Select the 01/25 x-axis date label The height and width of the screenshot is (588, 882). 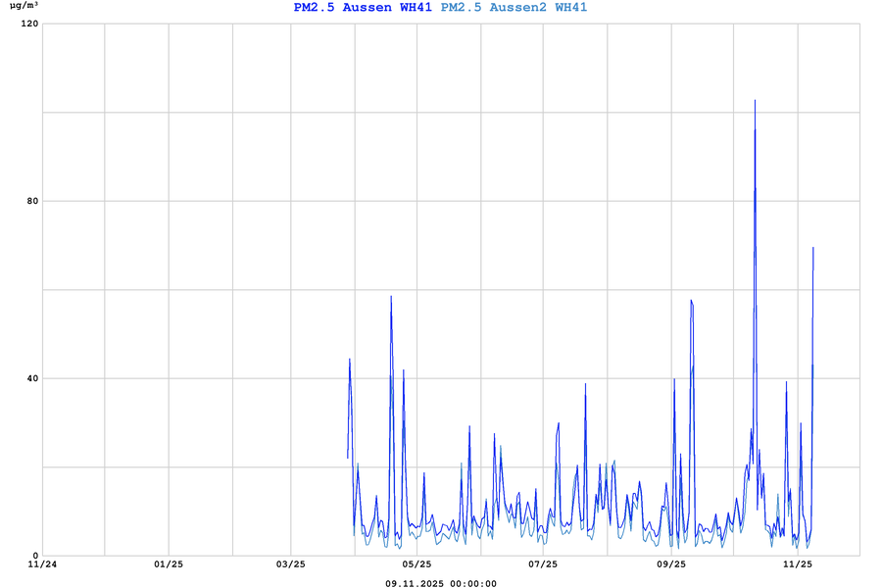pyautogui.click(x=169, y=564)
